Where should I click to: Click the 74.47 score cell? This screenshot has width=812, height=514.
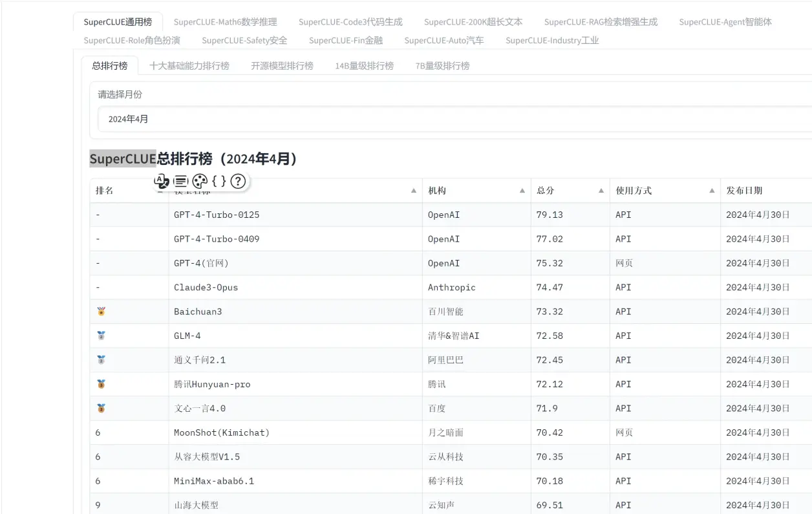(x=570, y=287)
